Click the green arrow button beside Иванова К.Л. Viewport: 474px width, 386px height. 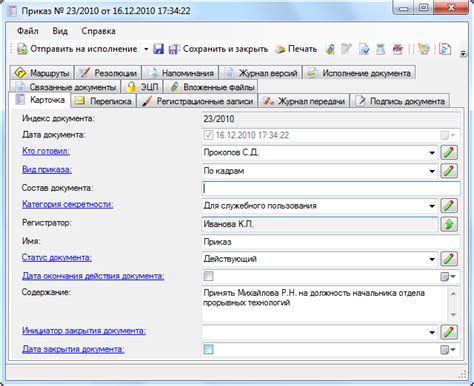(x=449, y=224)
